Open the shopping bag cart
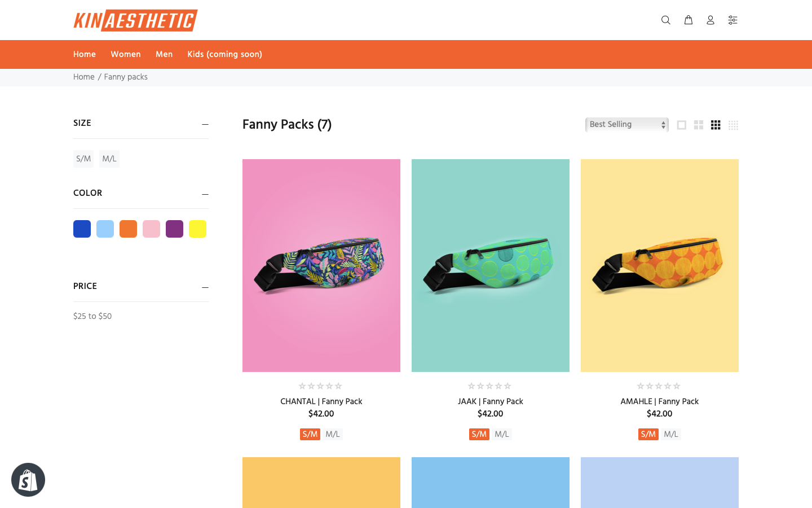 (689, 20)
